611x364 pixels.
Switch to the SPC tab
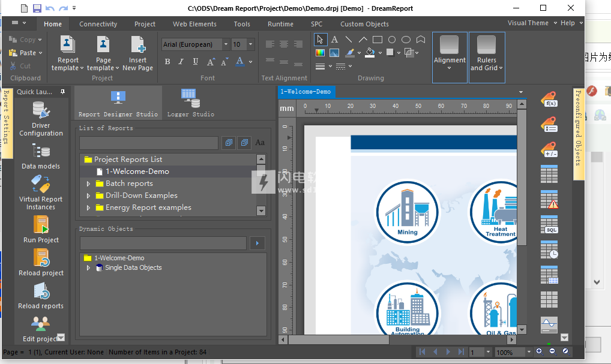(x=316, y=24)
